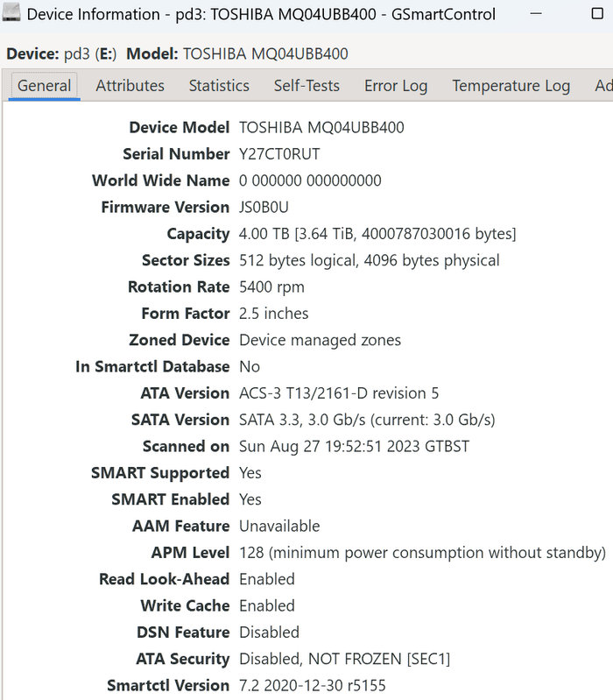Select the 2.5 inches form factor value
This screenshot has width=613, height=700.
coord(273,314)
